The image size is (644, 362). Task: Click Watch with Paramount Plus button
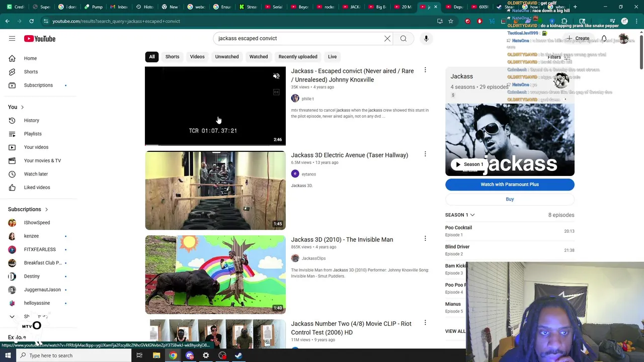(x=510, y=185)
